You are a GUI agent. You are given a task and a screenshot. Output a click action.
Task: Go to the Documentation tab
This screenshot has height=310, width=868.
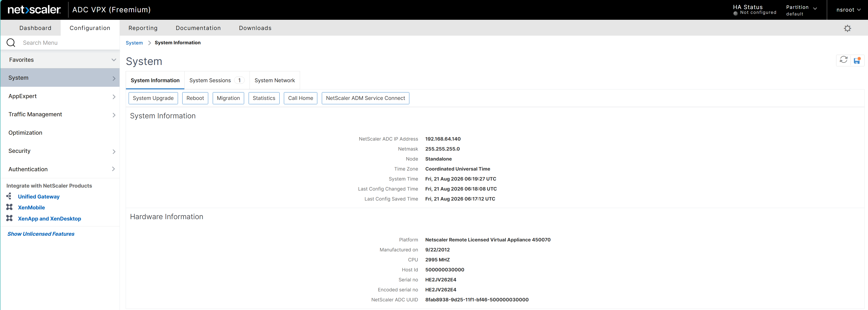(198, 28)
